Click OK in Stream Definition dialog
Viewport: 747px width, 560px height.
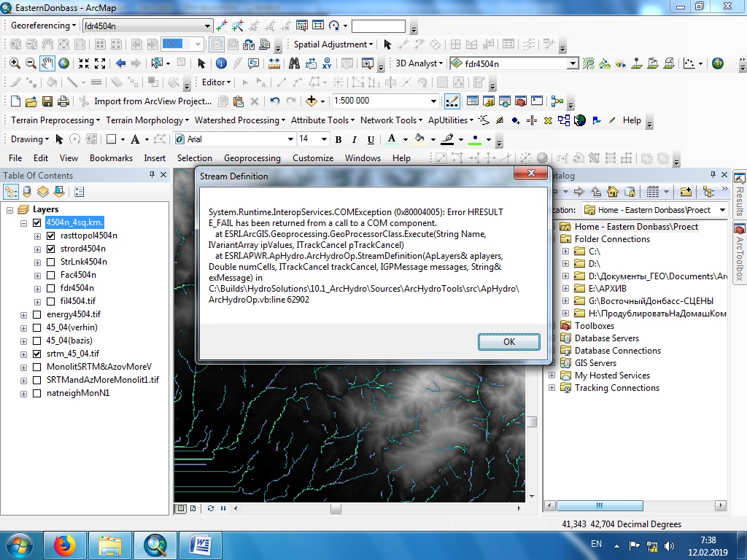coord(508,342)
